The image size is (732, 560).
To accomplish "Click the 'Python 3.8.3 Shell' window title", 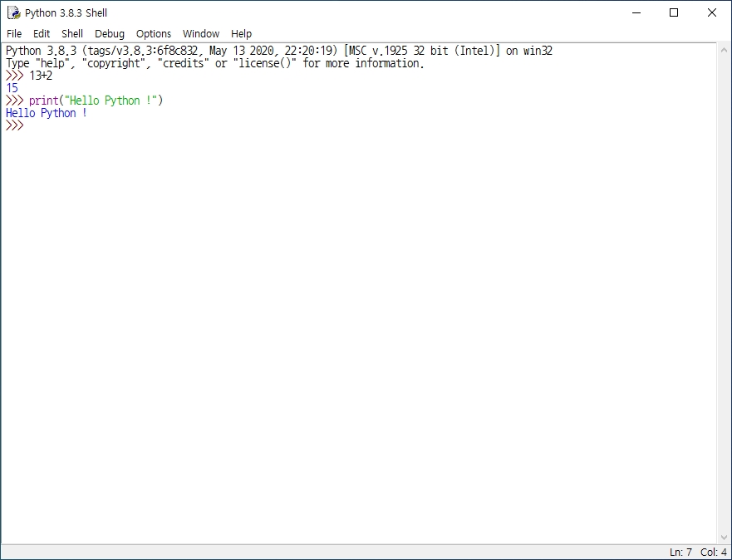I will click(66, 13).
